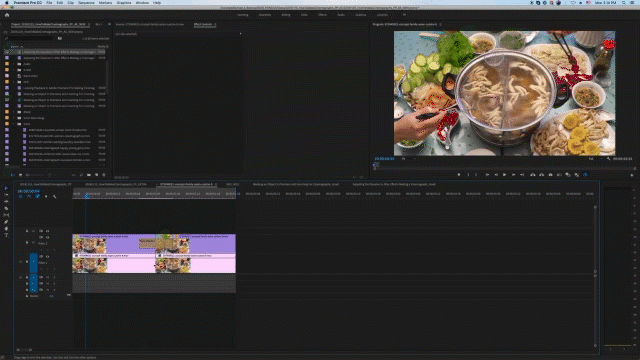Open the Window menu
Image resolution: width=640 pixels, height=360 pixels.
[x=142, y=2]
